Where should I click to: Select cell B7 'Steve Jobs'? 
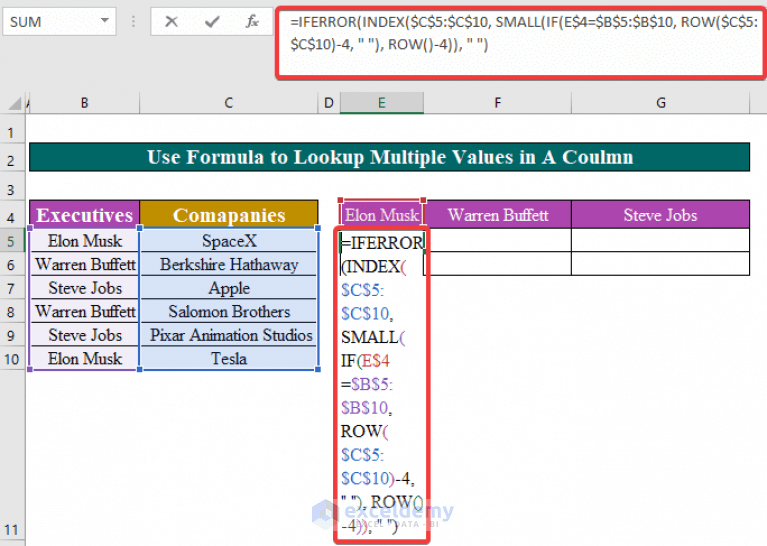85,288
